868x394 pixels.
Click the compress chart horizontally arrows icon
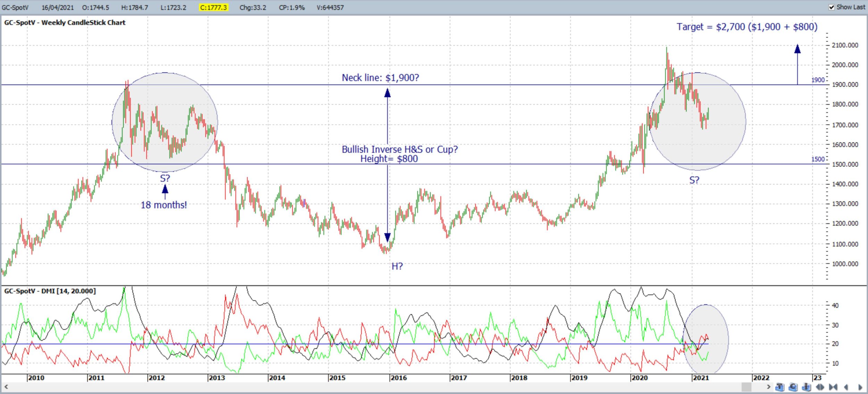(x=833, y=387)
